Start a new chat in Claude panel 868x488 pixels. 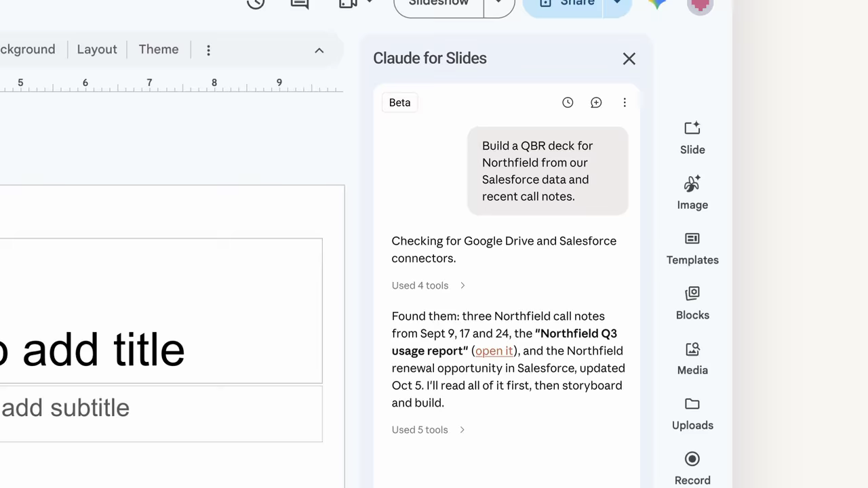596,102
